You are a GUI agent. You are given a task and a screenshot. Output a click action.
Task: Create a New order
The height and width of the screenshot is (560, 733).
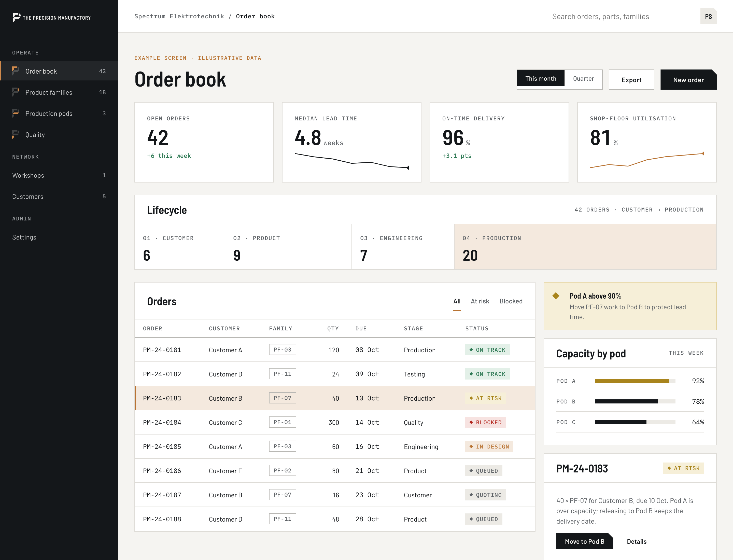pyautogui.click(x=688, y=80)
